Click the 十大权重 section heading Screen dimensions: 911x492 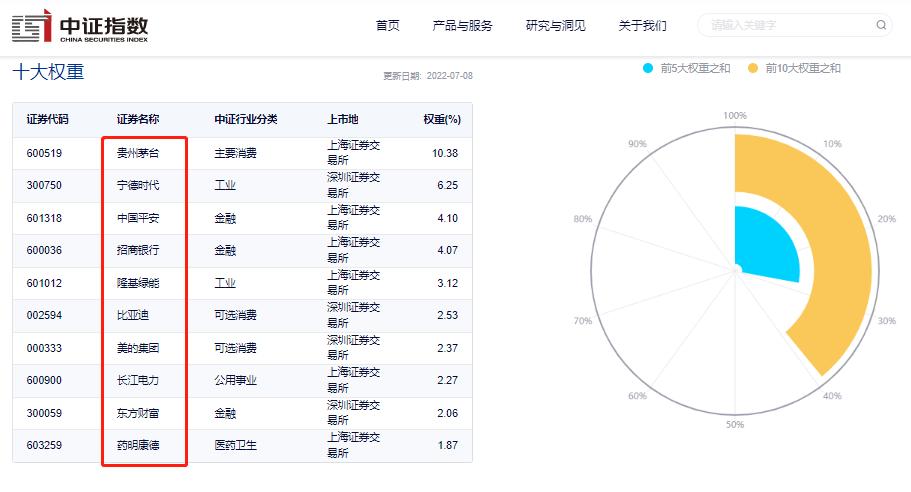48,72
